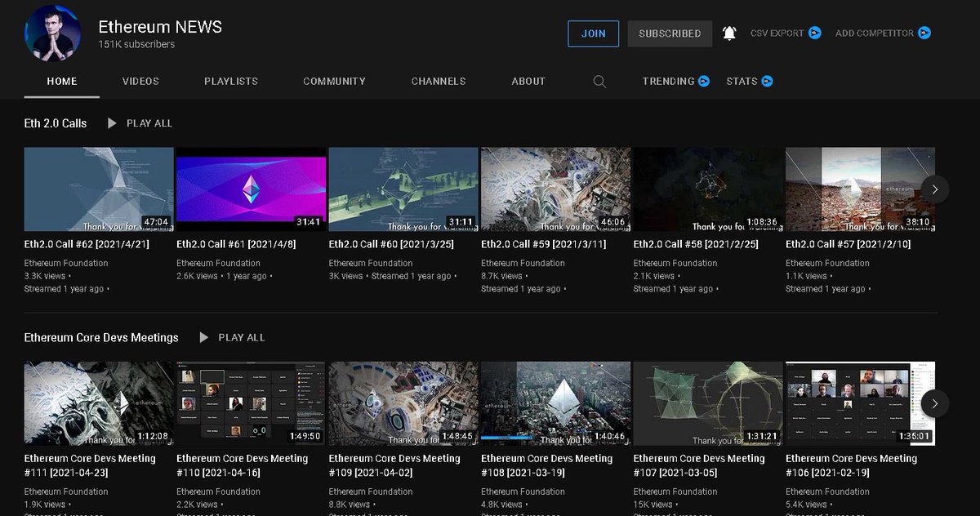The image size is (980, 516).
Task: Show next videos in Core Devs Meetings row
Action: coord(935,403)
